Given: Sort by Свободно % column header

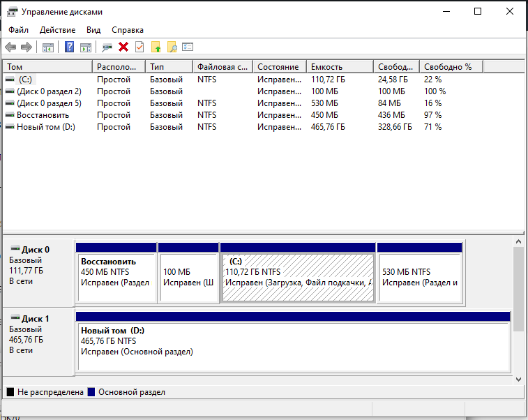Looking at the screenshot, I should pyautogui.click(x=451, y=67).
